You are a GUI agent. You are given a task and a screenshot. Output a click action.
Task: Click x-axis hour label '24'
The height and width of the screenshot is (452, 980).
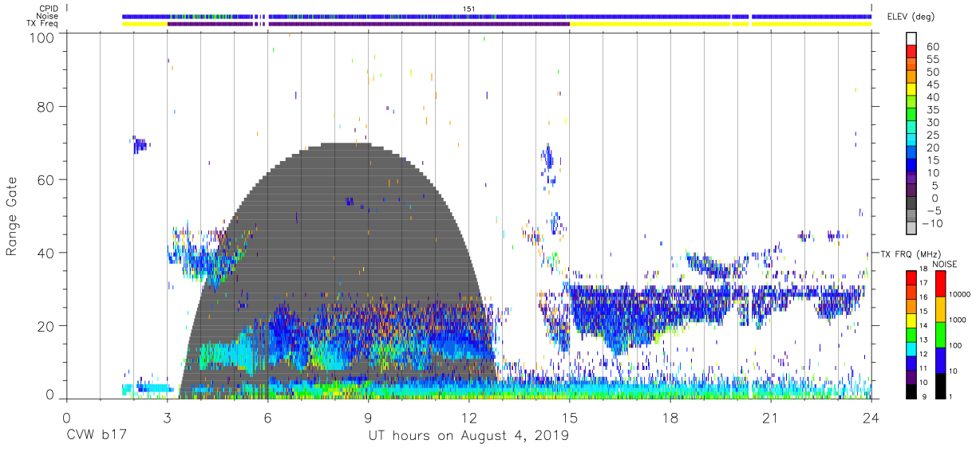[x=871, y=417]
